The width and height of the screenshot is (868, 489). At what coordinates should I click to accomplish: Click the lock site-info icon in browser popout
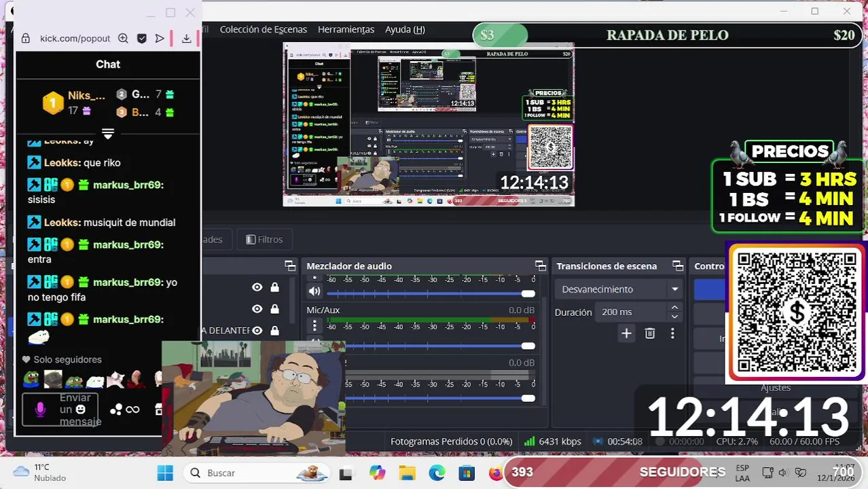pos(25,39)
